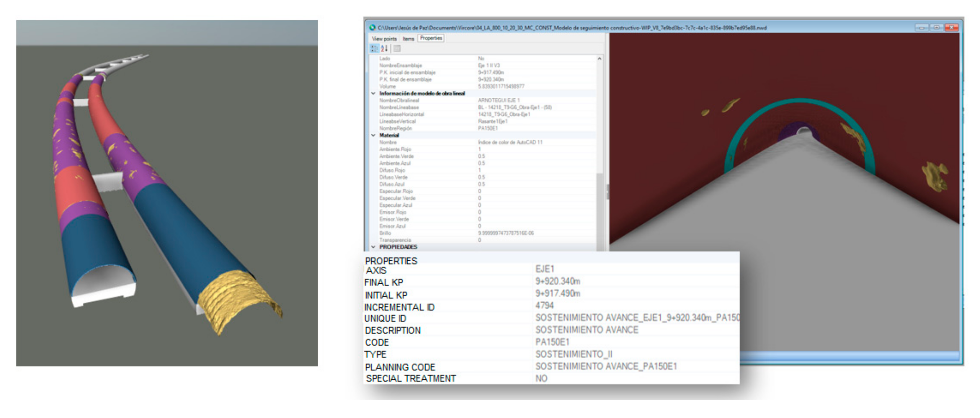980x418 pixels.
Task: Click the scroll up arrow of properties list
Action: pos(599,58)
